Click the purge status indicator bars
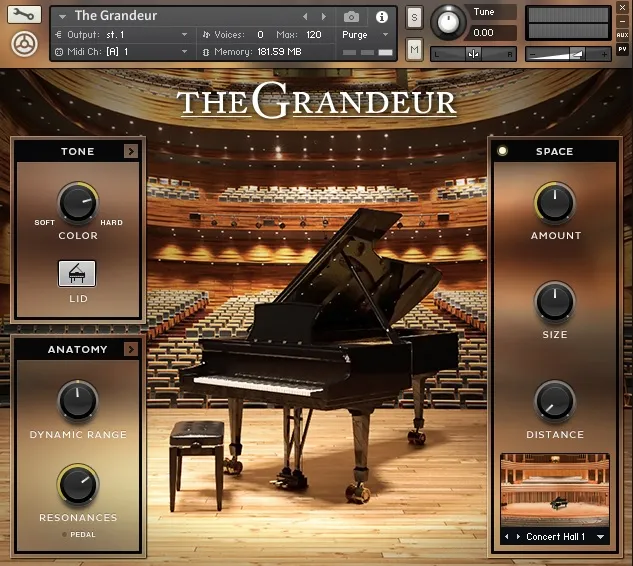633x566 pixels. pos(367,52)
